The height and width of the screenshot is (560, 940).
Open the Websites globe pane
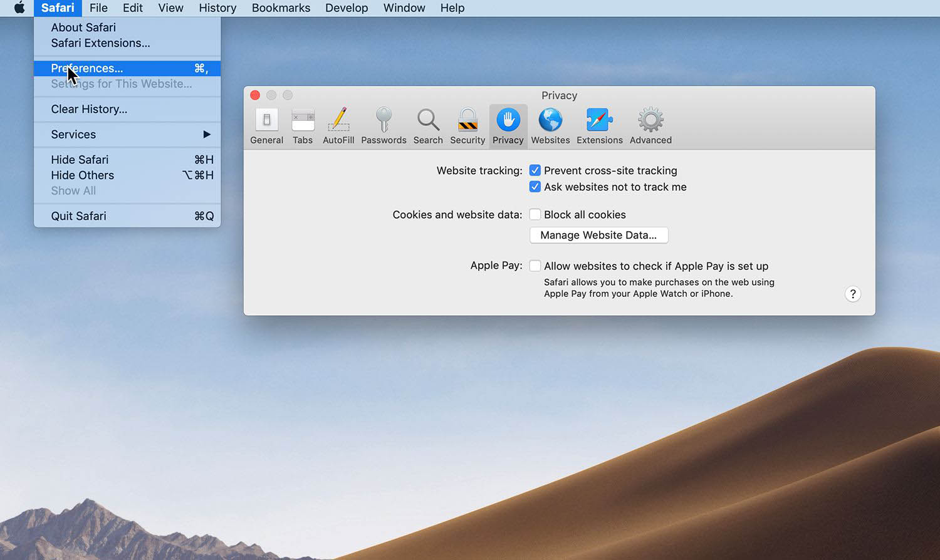(x=550, y=126)
